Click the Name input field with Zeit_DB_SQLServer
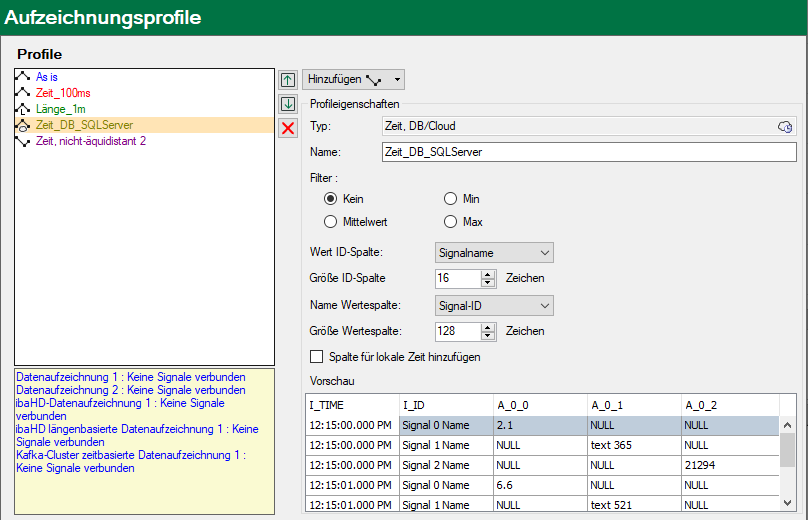 click(x=588, y=152)
